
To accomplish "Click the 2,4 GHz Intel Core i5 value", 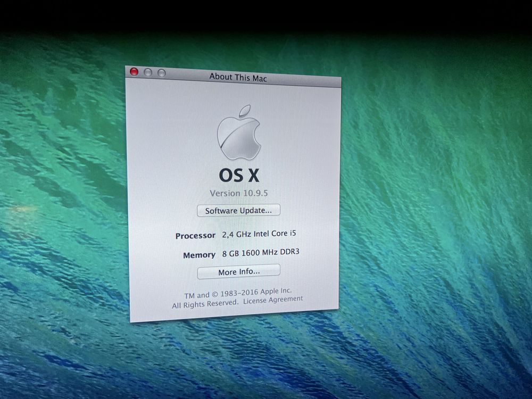I will (259, 234).
